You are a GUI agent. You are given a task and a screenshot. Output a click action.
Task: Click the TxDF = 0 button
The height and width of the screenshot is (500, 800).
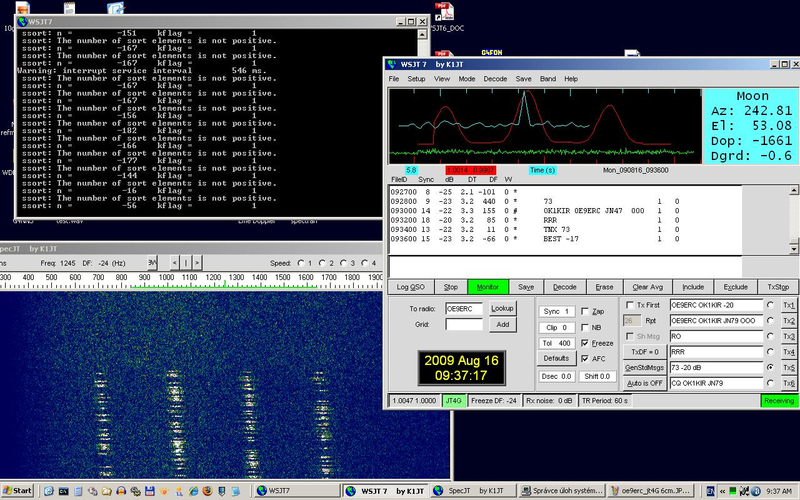645,352
